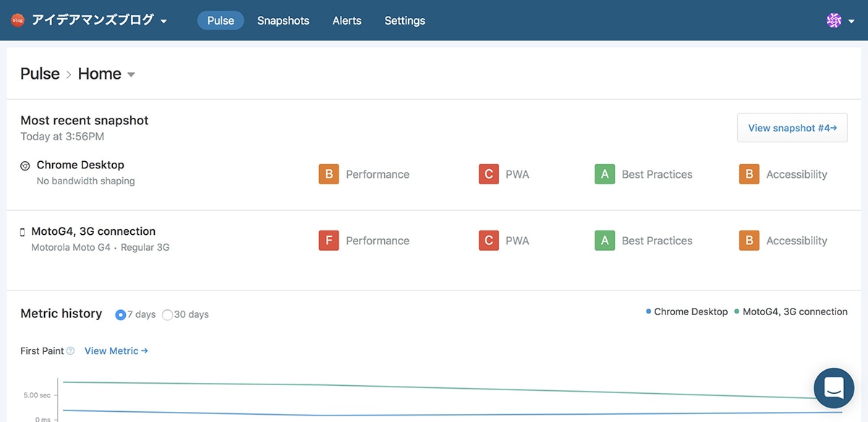Screen dimensions: 868x422
Task: Click the Today at 3:56PM timestamp
Action: [62, 137]
